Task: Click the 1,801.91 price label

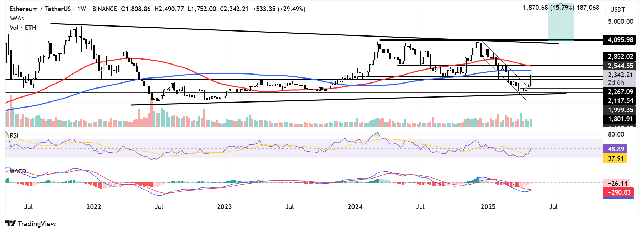Action: tap(620, 119)
